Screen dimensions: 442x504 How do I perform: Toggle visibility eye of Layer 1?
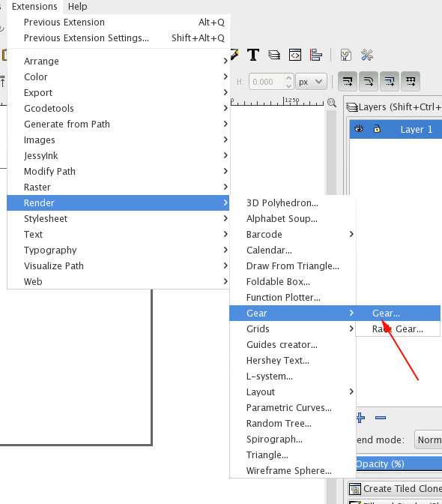359,129
